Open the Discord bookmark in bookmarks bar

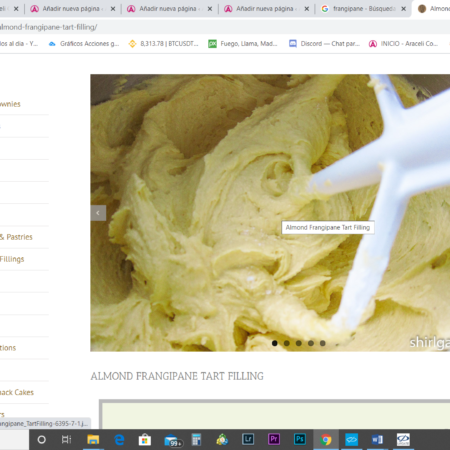click(x=324, y=44)
